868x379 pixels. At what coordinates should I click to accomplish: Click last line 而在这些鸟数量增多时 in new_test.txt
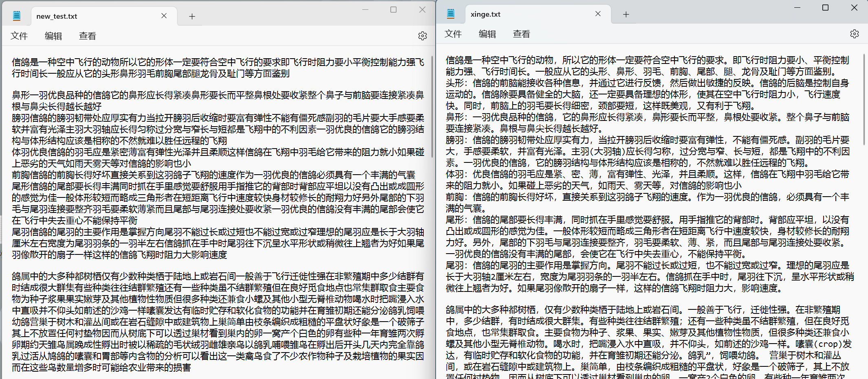[x=101, y=367]
